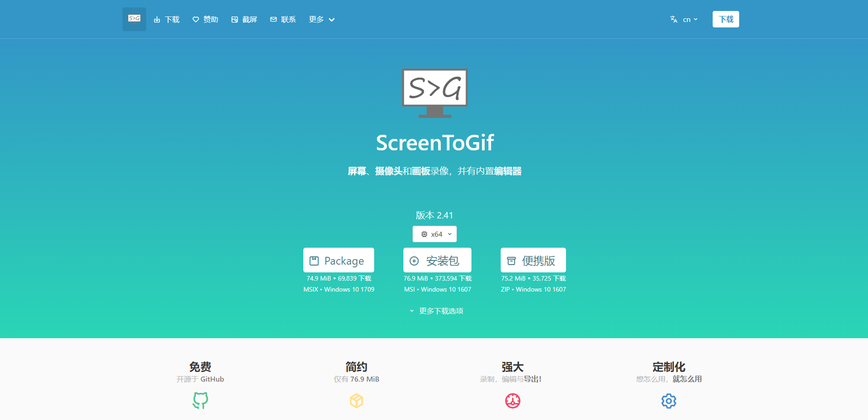
Task: Click the GitHub cat icon
Action: tap(200, 400)
